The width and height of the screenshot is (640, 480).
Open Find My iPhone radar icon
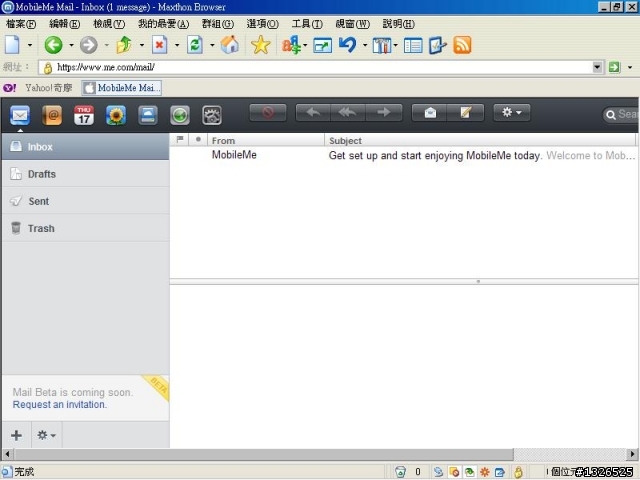(x=180, y=116)
